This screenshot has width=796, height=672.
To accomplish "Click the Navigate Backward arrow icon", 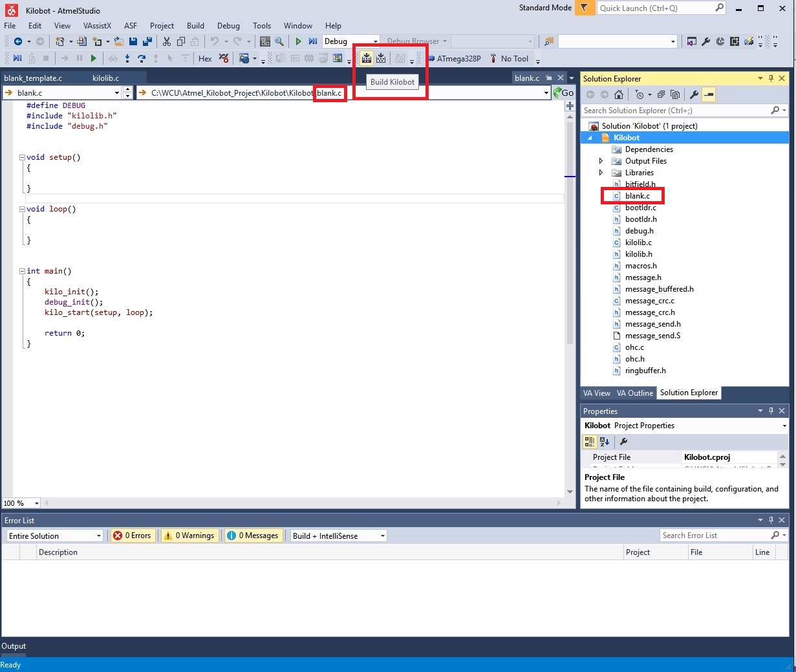I will point(18,41).
